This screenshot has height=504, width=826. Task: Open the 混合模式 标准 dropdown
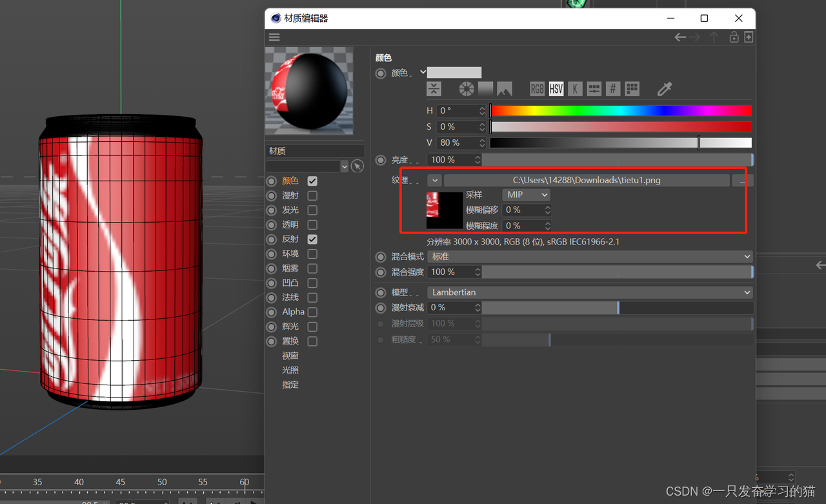(x=590, y=257)
